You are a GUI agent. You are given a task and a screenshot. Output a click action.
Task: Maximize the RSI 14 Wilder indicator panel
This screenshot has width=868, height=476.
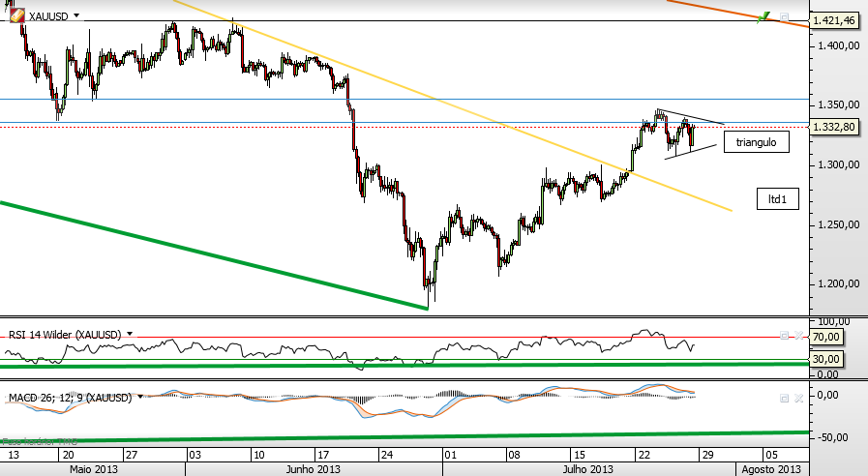[x=784, y=336]
